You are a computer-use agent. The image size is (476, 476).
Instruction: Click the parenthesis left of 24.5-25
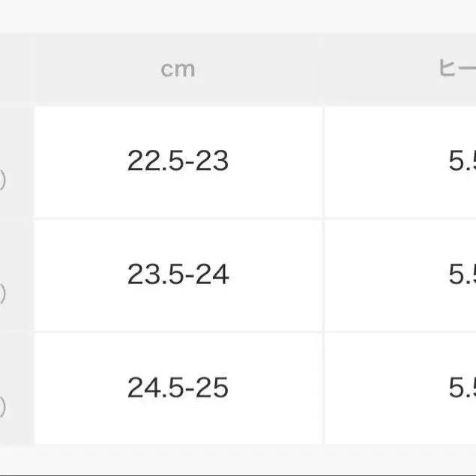[3, 408]
